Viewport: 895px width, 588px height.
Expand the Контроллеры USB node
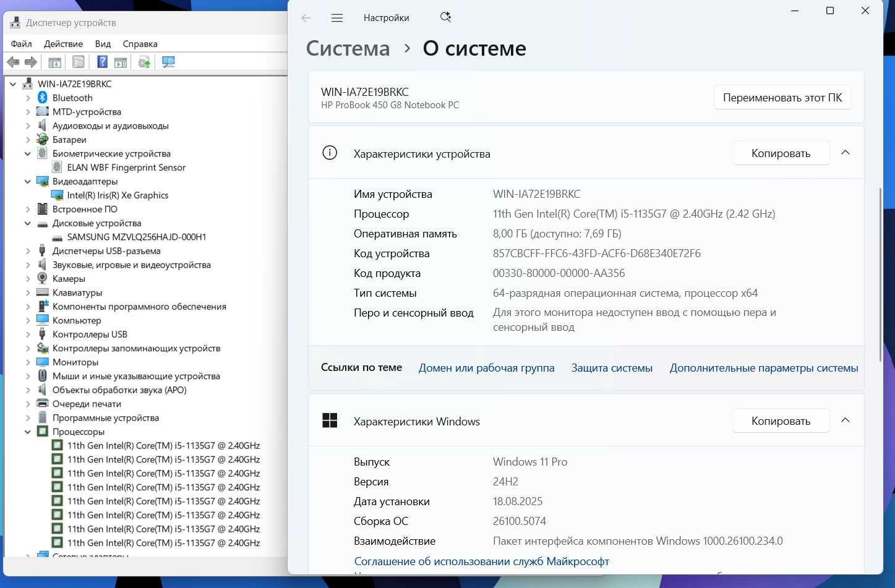tap(28, 334)
